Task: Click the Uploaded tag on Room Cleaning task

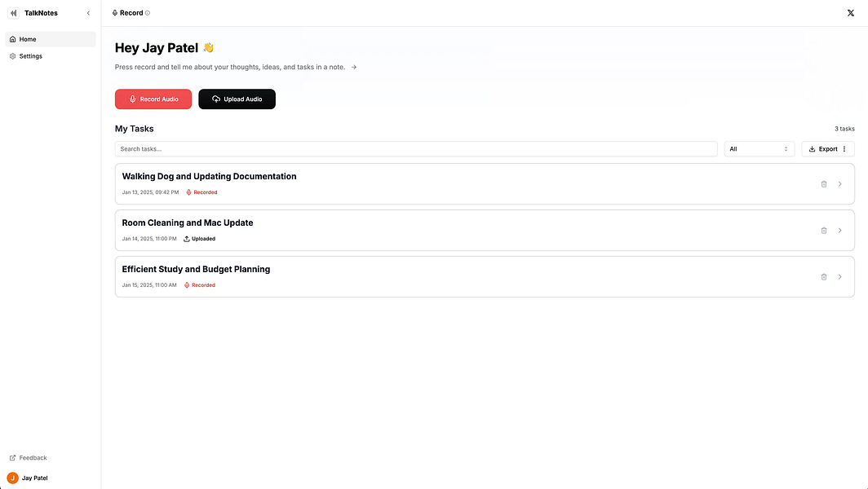Action: pos(199,239)
